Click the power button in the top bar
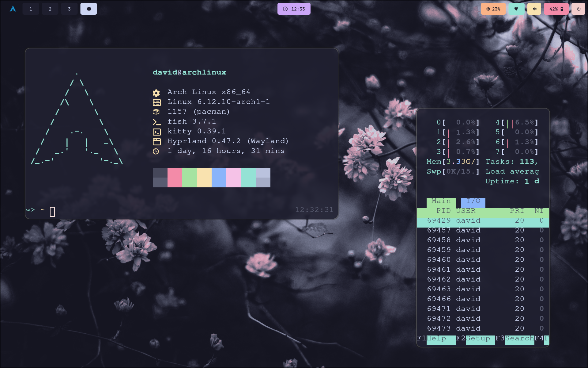 coord(579,9)
